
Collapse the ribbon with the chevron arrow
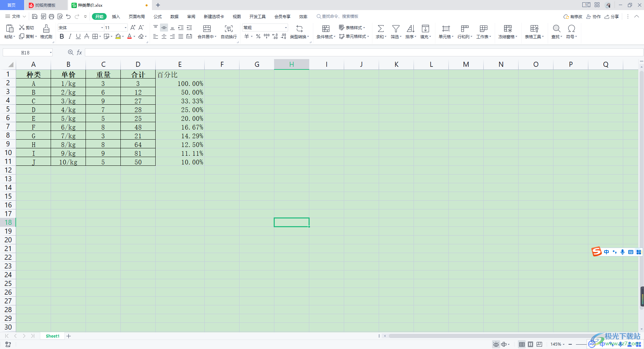click(x=637, y=16)
